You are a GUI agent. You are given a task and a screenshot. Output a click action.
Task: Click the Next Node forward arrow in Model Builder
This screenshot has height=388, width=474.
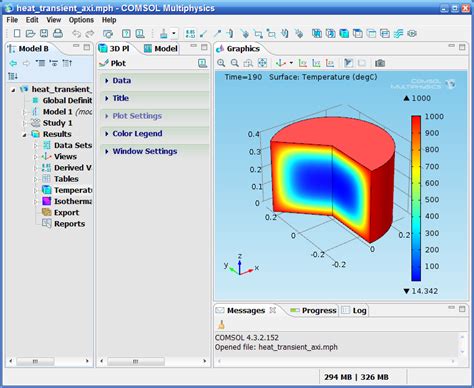(x=26, y=63)
